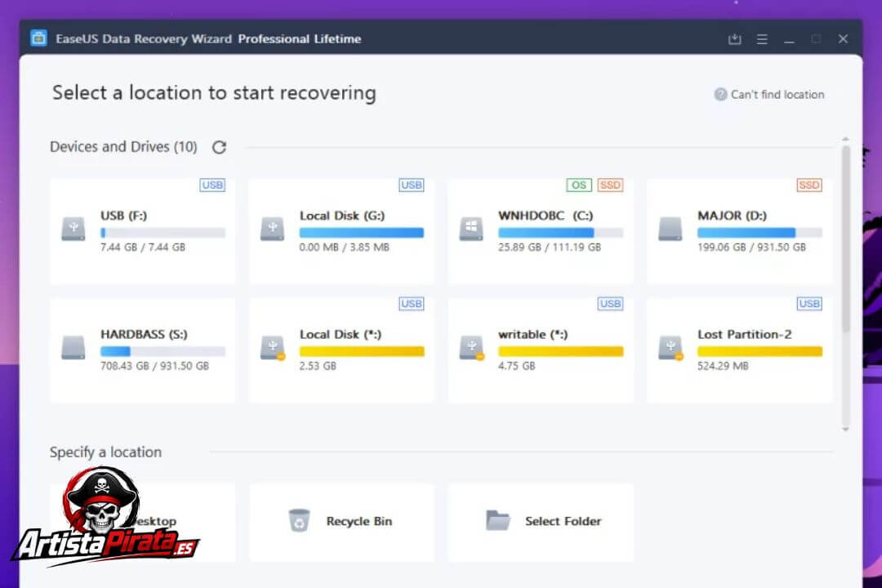Screen dimensions: 882x588
Task: Click the USB tag on Local Disk (*:) card
Action: (411, 304)
